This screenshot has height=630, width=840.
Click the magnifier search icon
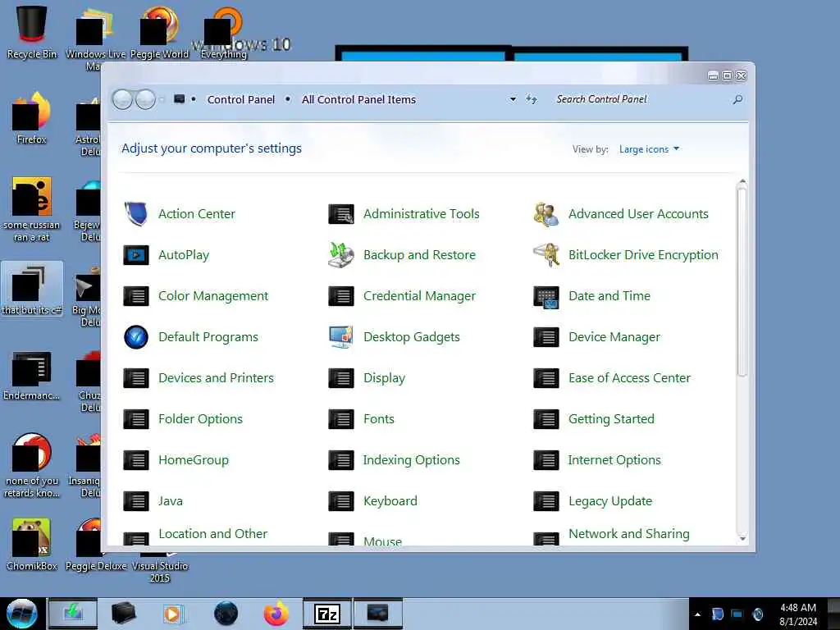tap(737, 99)
